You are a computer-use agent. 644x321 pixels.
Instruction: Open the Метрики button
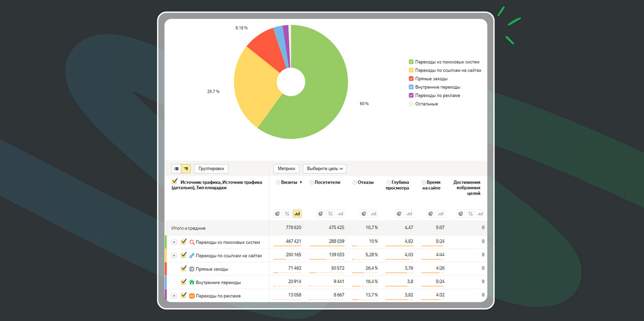click(x=287, y=169)
